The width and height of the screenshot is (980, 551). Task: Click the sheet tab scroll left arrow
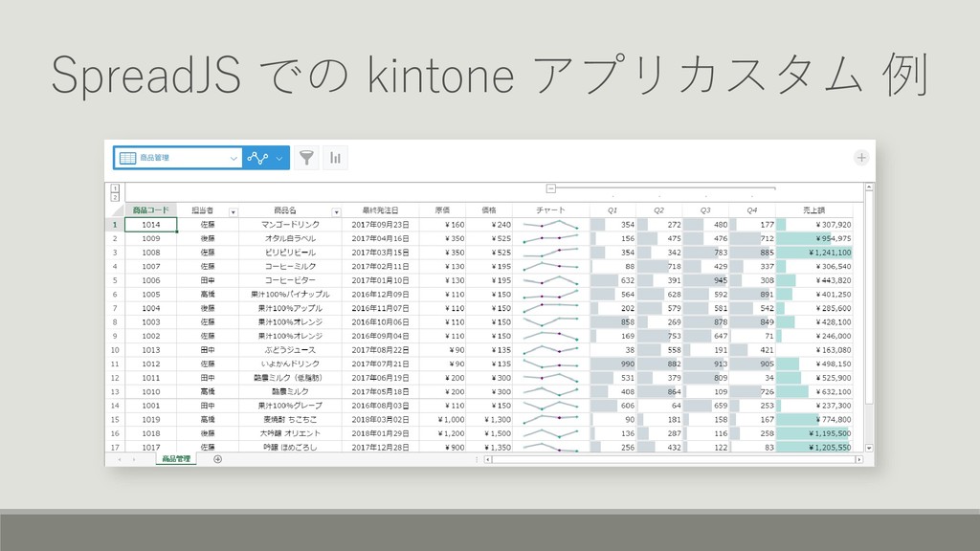point(120,460)
